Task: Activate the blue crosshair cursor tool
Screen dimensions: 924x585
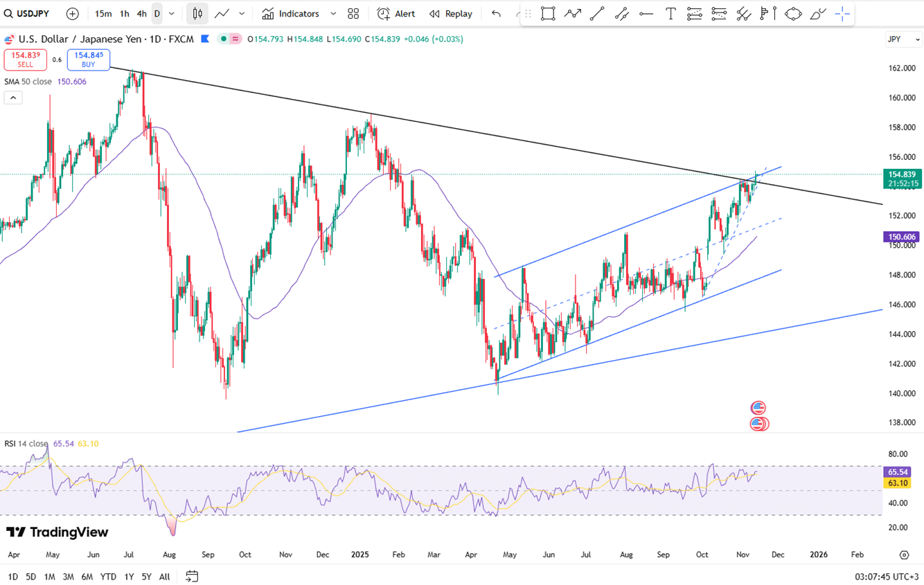Action: point(842,14)
